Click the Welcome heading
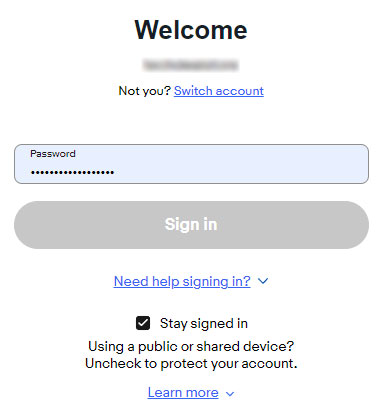 pyautogui.click(x=191, y=30)
